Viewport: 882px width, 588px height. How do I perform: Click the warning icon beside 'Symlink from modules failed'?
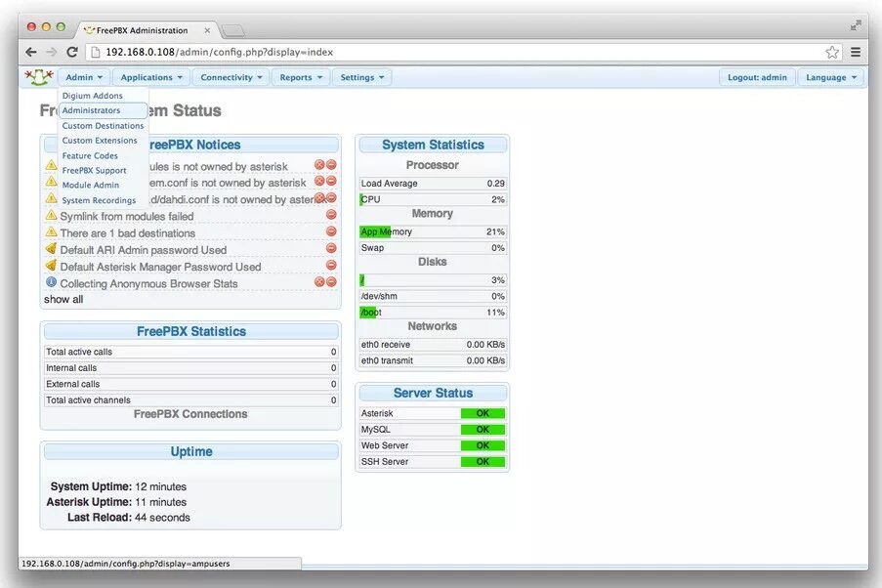coord(51,215)
